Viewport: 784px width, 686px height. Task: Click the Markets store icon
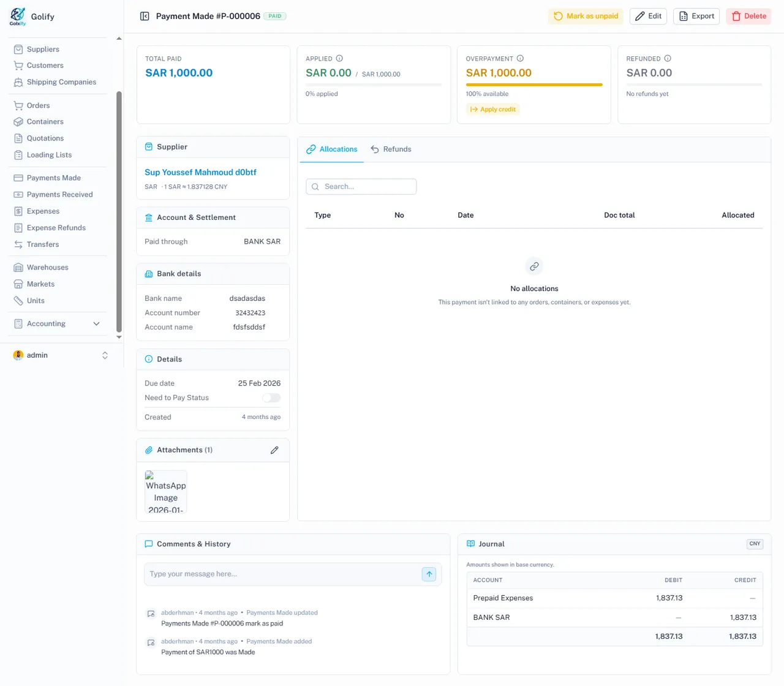click(18, 284)
